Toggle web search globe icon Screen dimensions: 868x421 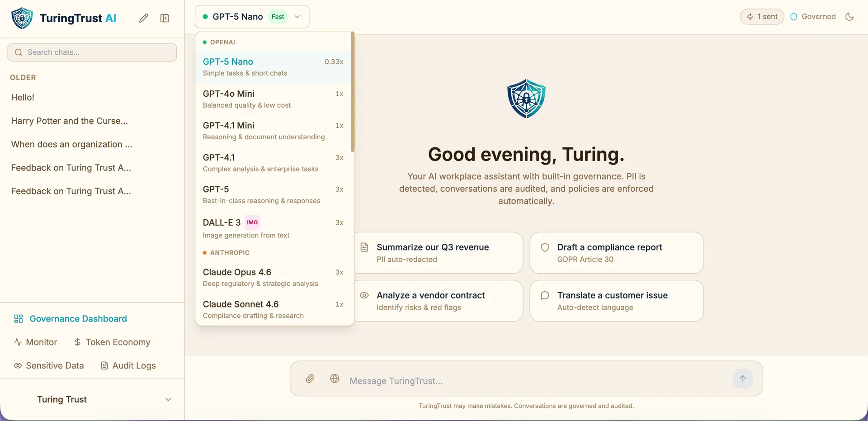point(335,378)
